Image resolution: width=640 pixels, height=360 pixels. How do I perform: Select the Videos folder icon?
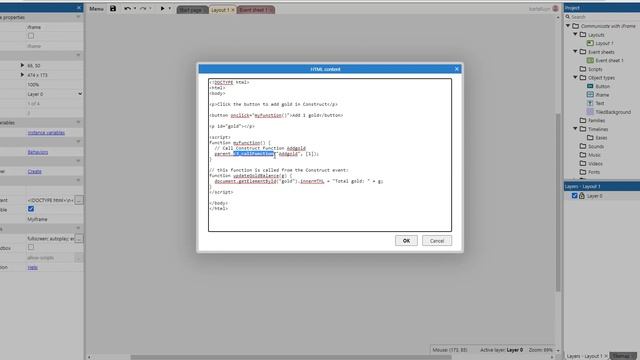[583, 163]
